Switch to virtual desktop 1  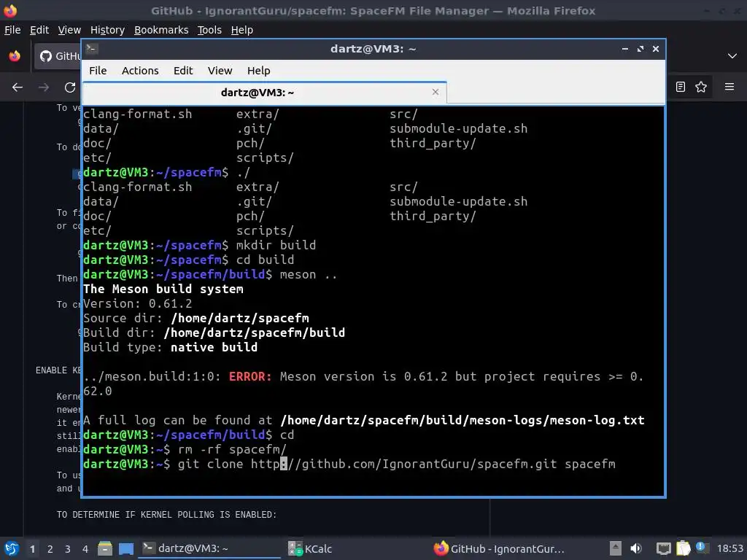(32, 549)
